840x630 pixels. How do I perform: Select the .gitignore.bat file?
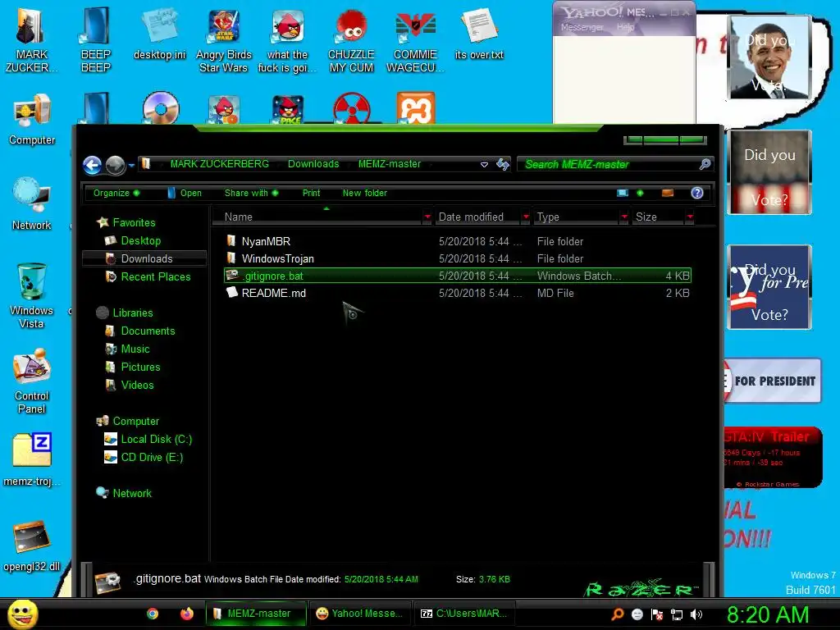[x=458, y=276]
